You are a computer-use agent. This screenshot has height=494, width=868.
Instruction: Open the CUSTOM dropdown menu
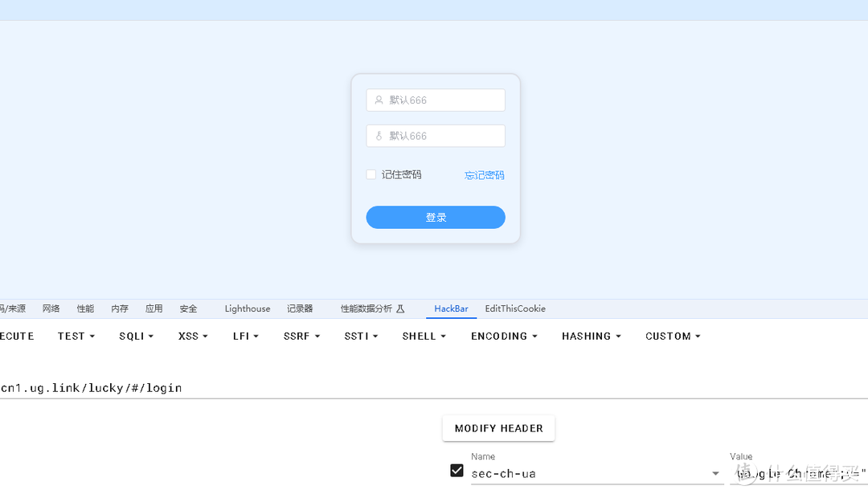click(673, 337)
